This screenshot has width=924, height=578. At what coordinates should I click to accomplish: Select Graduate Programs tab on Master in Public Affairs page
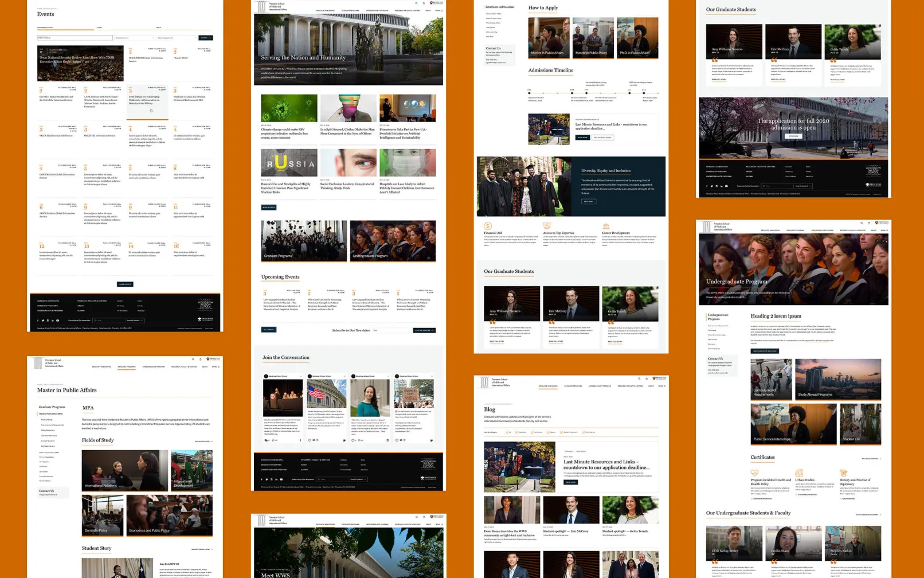(x=126, y=366)
